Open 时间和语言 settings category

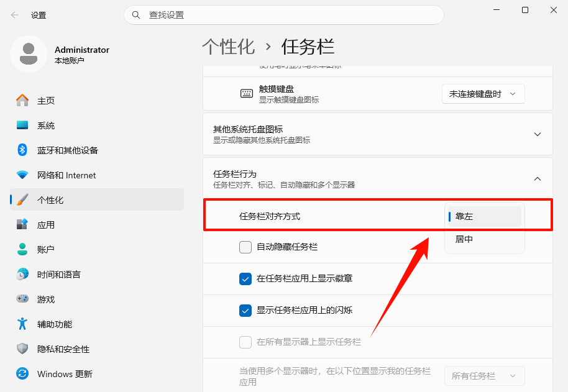(x=97, y=274)
